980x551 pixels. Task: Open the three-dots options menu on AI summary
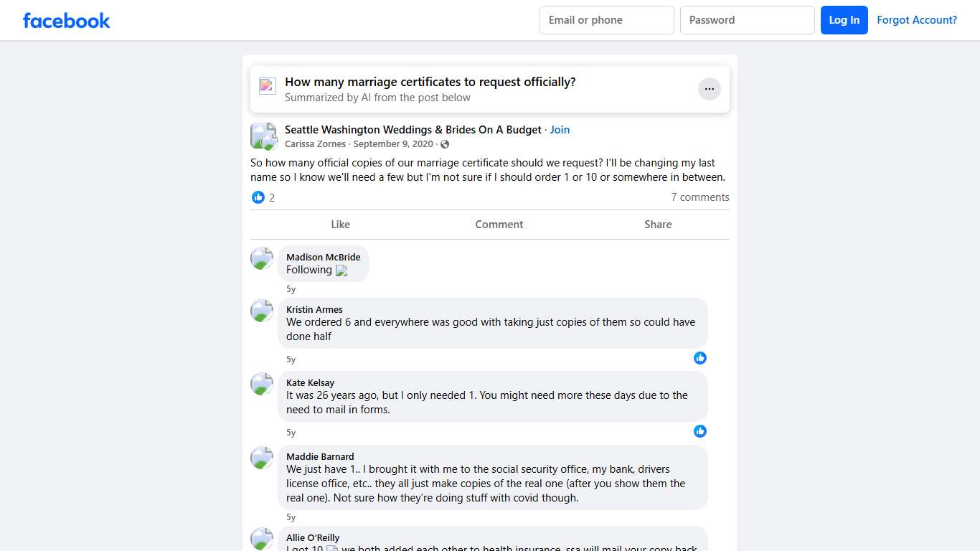709,89
